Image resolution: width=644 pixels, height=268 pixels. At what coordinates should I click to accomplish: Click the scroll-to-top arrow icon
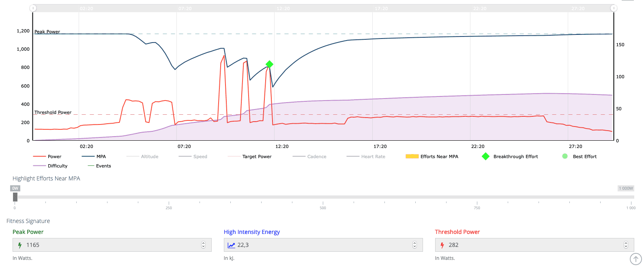(x=635, y=259)
